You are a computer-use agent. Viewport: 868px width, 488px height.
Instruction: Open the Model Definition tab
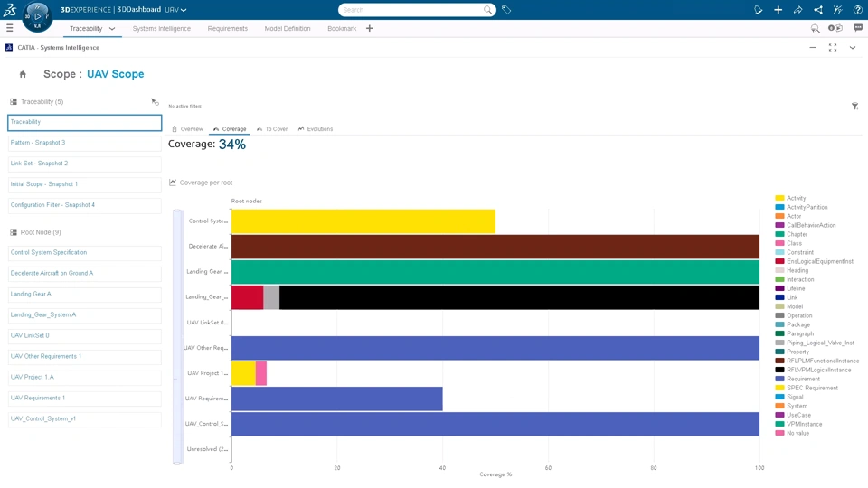coord(288,28)
